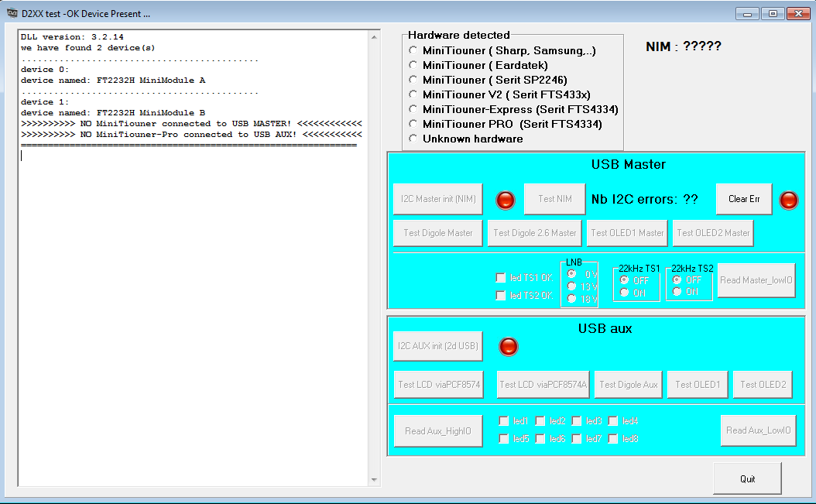
Task: Minimize the D2XX test window
Action: point(747,14)
